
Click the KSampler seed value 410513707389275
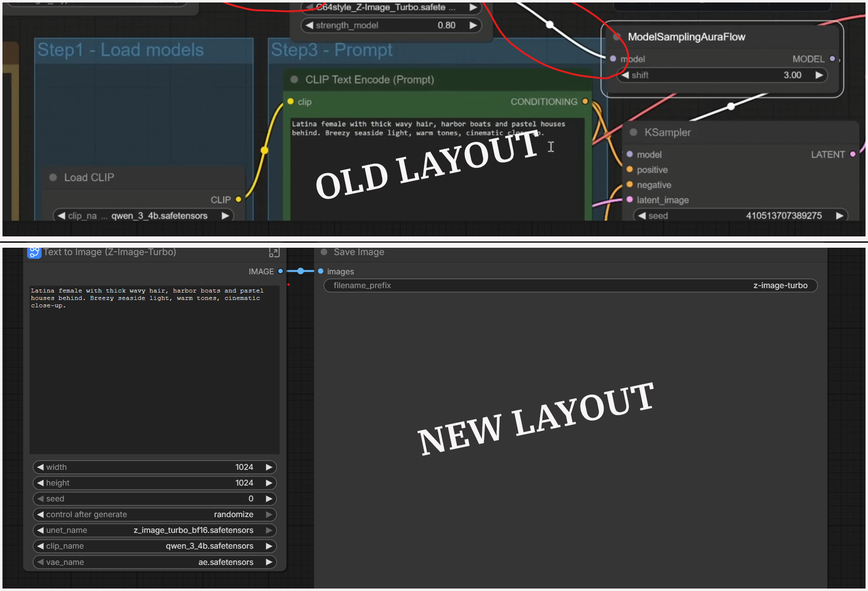784,216
